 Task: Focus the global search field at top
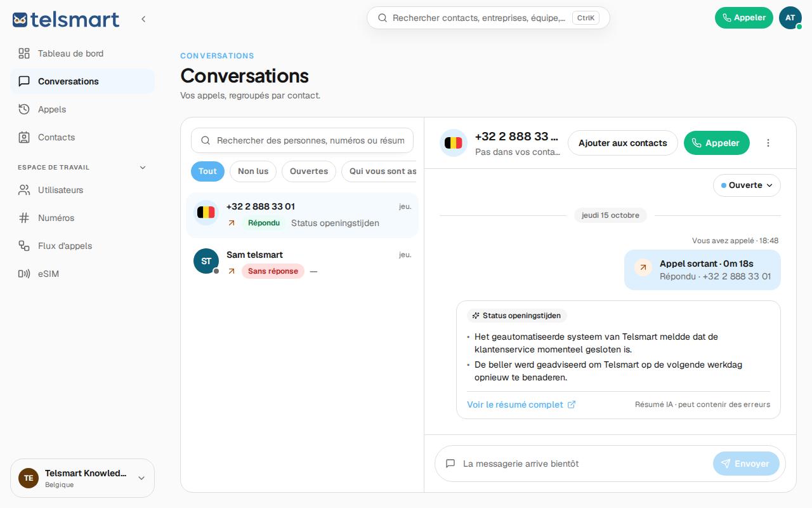click(x=488, y=18)
